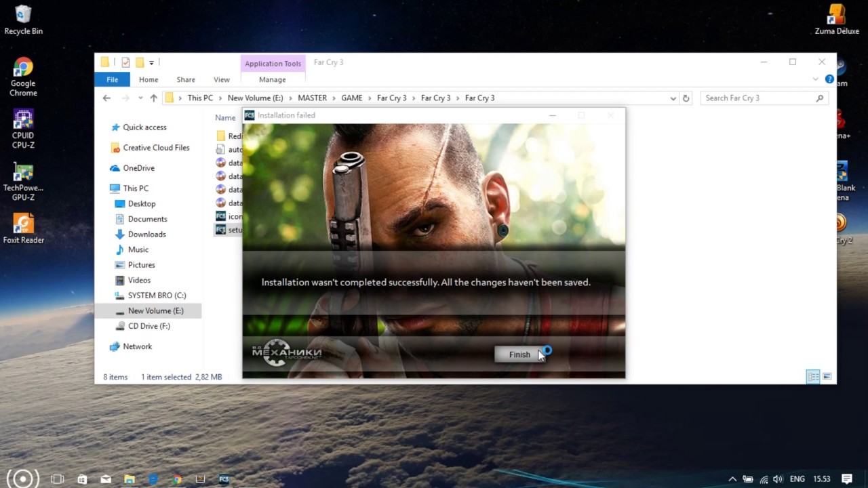Click Finish in the Installation failed dialog

click(x=519, y=354)
